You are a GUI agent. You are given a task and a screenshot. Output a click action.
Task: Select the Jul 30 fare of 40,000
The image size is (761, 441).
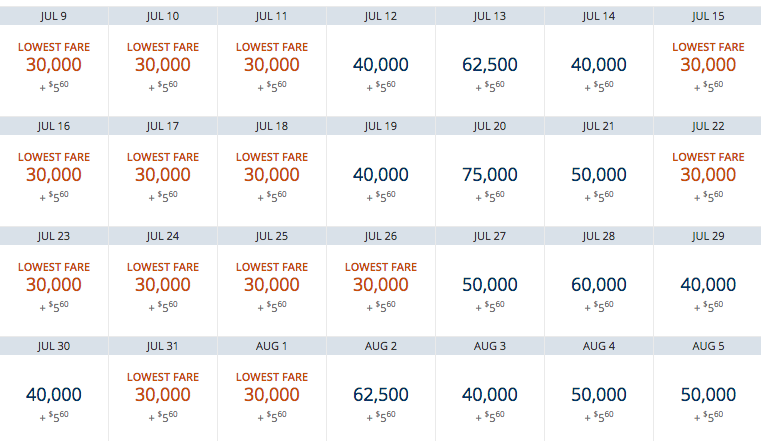click(x=54, y=395)
